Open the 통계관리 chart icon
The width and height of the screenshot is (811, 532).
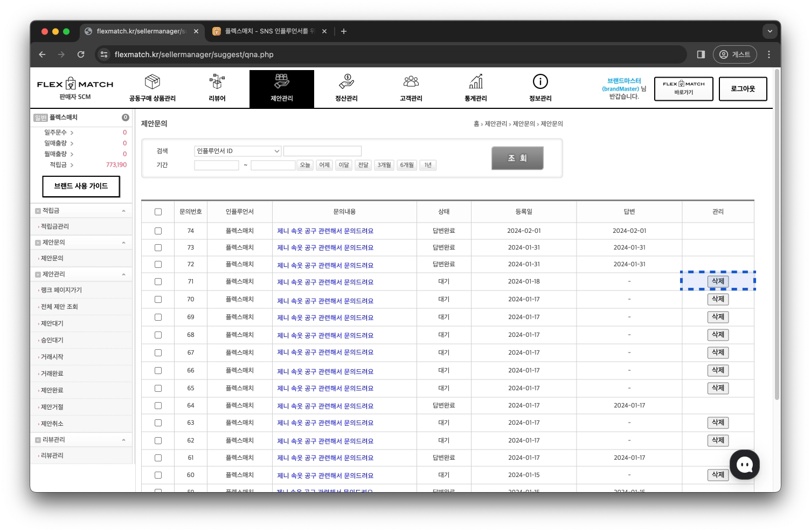tap(476, 82)
